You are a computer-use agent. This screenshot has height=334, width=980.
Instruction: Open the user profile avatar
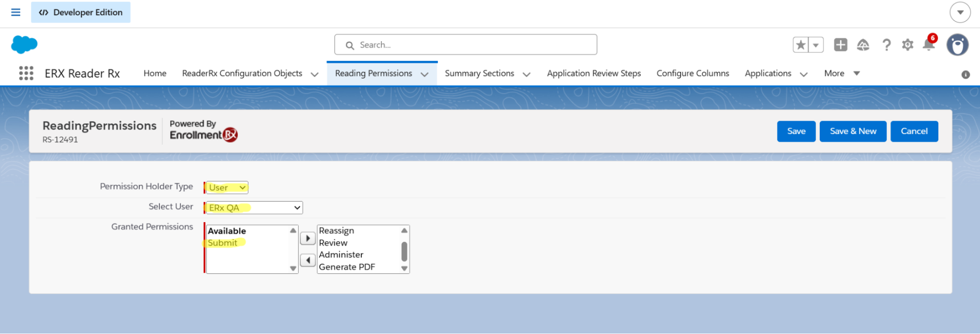click(957, 45)
